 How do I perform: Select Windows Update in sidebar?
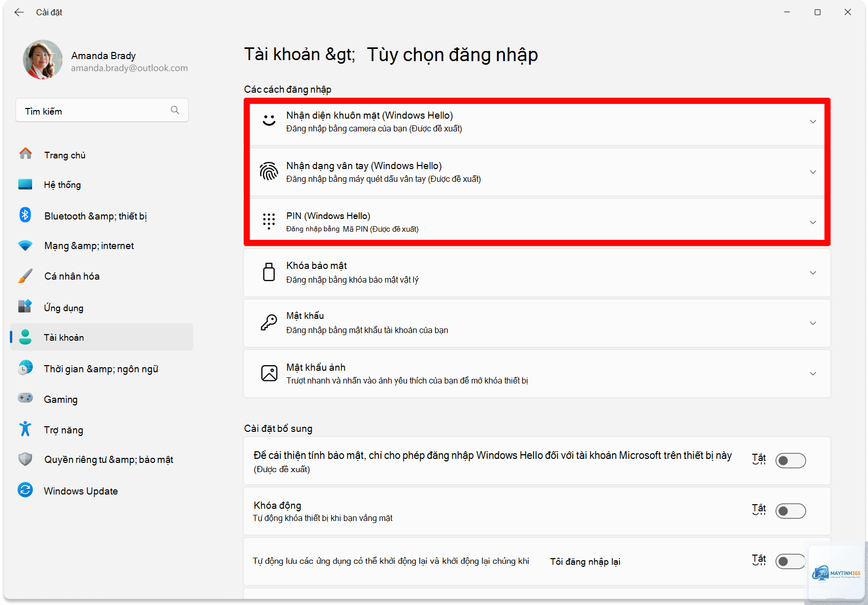coord(102,491)
